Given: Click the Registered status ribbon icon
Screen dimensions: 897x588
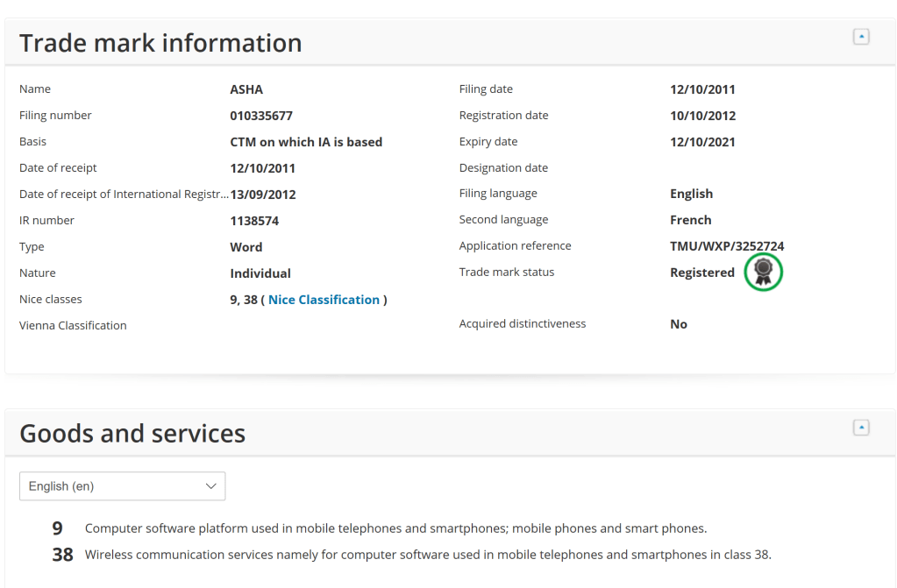Looking at the screenshot, I should click(x=763, y=272).
